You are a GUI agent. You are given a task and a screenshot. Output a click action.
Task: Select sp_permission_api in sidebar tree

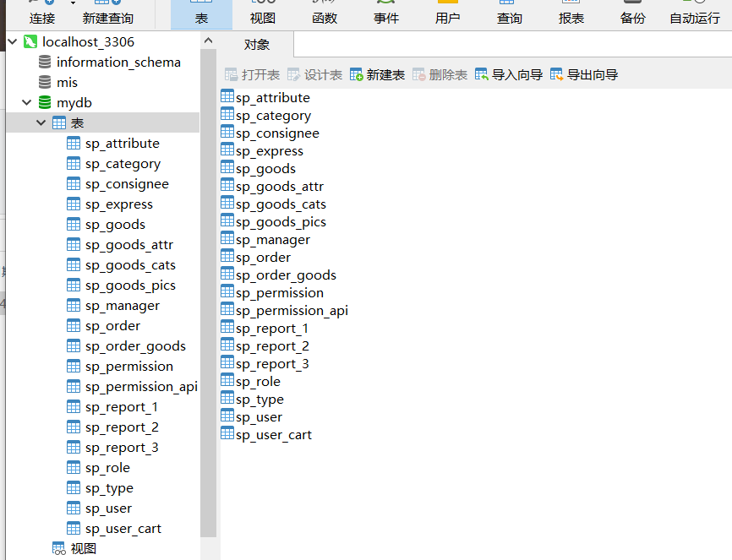141,387
